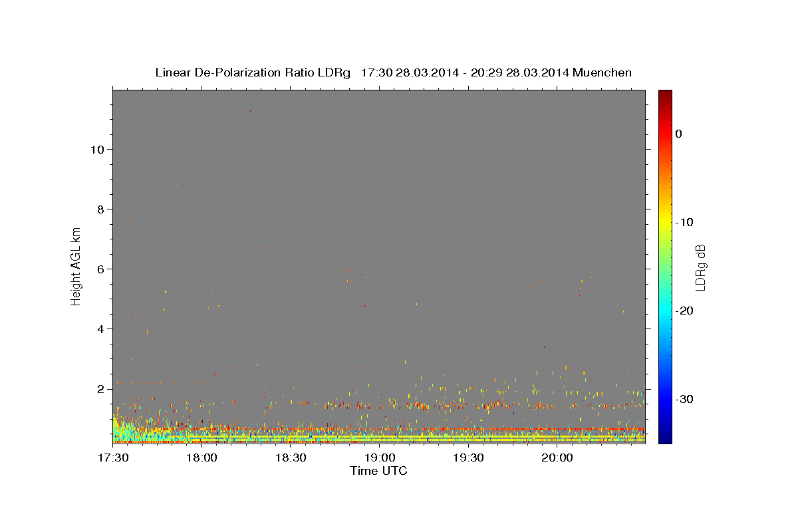This screenshot has height=532, width=798.
Task: Pick the dark blue bottom of the colorbar
Action: 665,438
